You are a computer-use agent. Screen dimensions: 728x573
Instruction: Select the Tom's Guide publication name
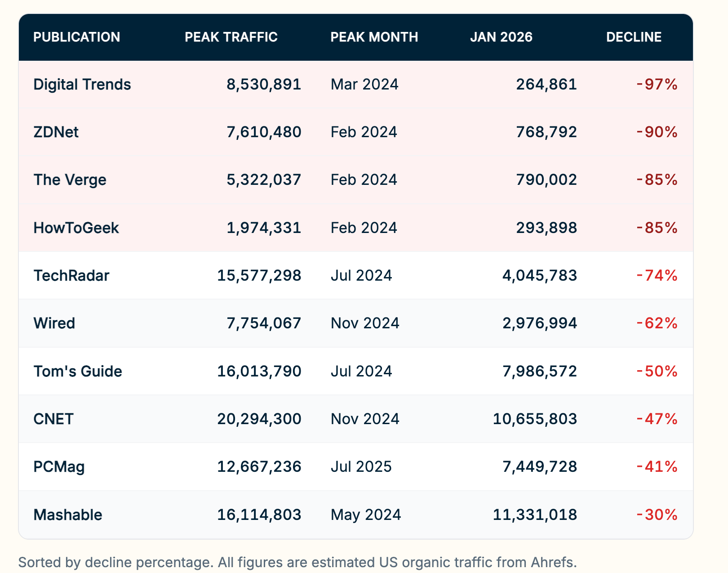(x=78, y=372)
